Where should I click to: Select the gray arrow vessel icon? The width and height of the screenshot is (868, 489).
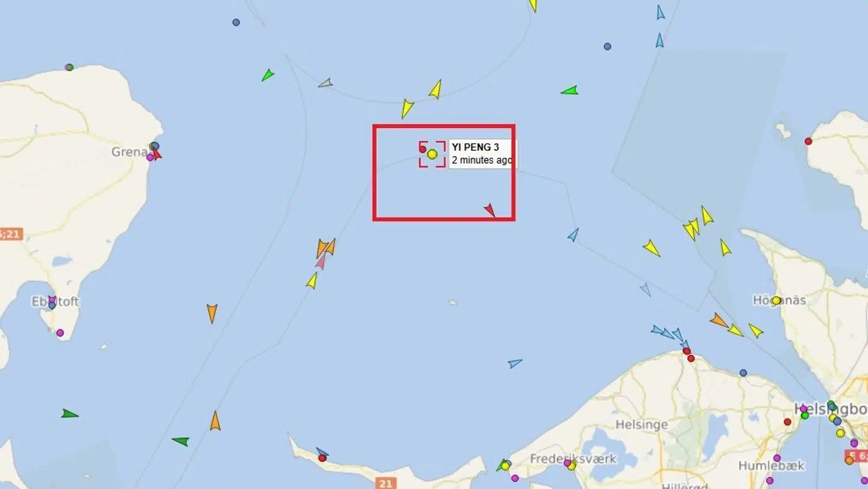[325, 83]
